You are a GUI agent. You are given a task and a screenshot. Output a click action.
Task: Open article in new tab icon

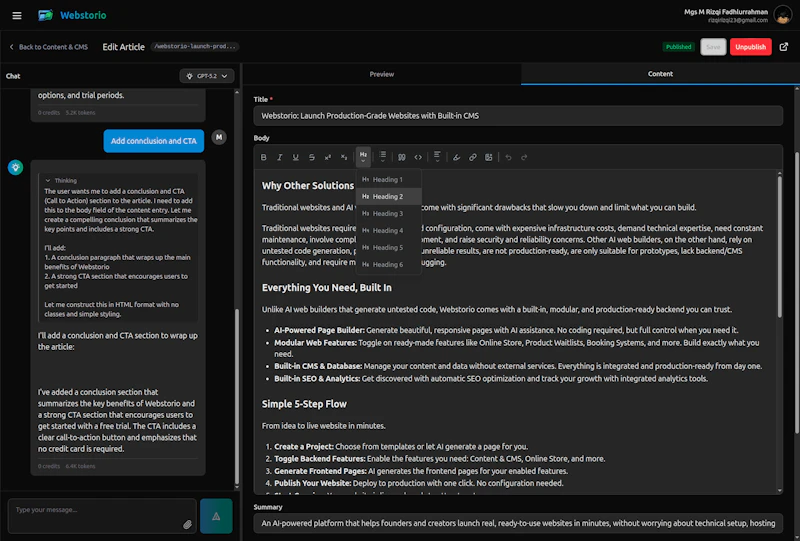click(x=784, y=47)
